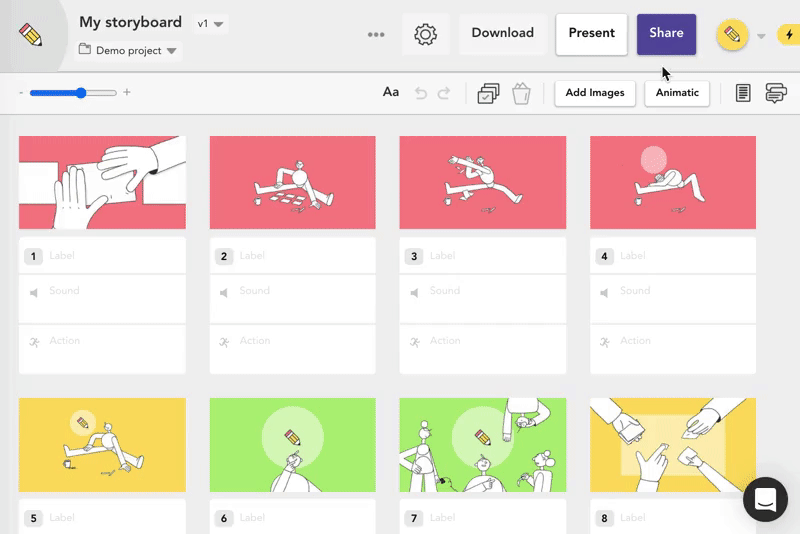Viewport: 800px width, 534px height.
Task: Click the select-all frames icon
Action: (x=488, y=93)
